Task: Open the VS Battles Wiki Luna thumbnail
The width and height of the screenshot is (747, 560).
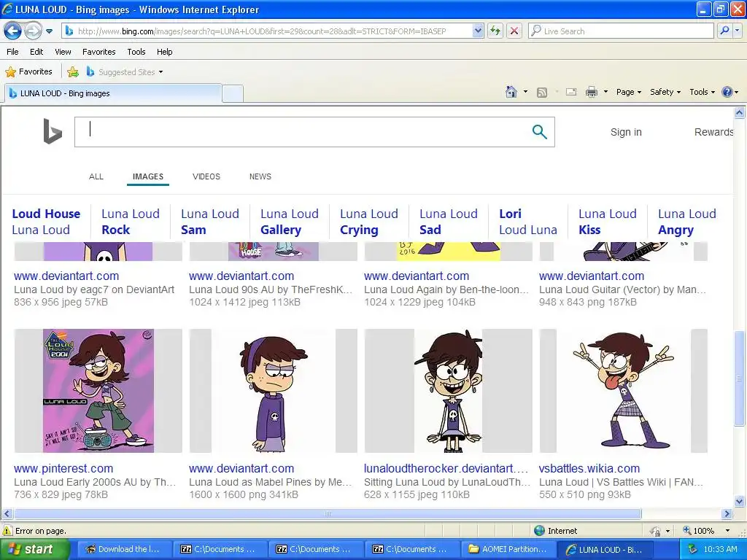Action: coord(623,391)
